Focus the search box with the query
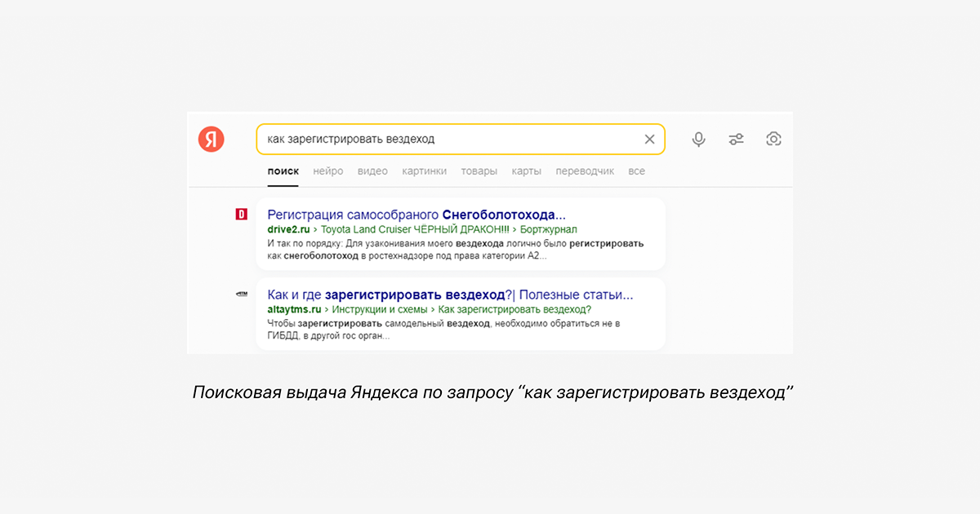The width and height of the screenshot is (980, 514). point(461,139)
